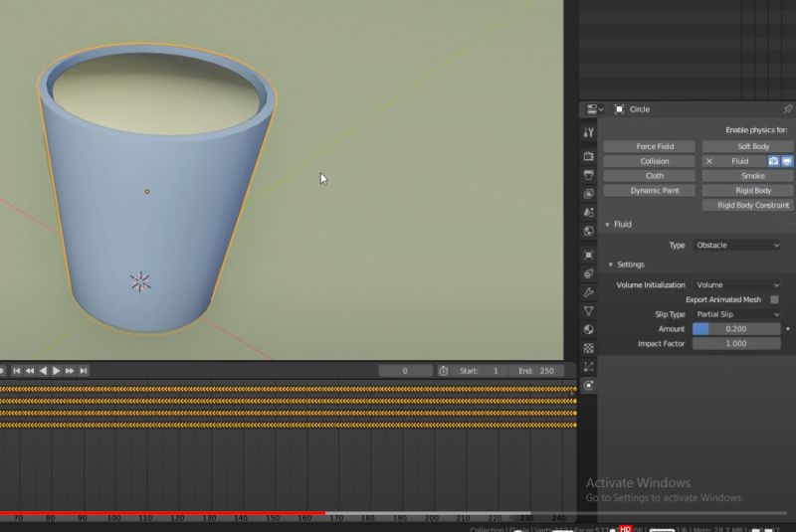Click the video progress bar red section
This screenshot has width=796, height=532.
tap(162, 513)
